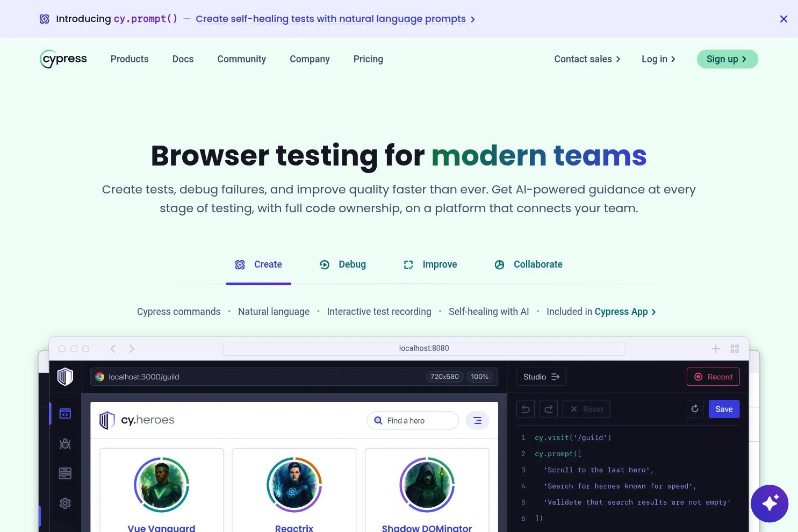The width and height of the screenshot is (798, 532).
Task: Open the 720x580 viewport size selector
Action: [444, 377]
